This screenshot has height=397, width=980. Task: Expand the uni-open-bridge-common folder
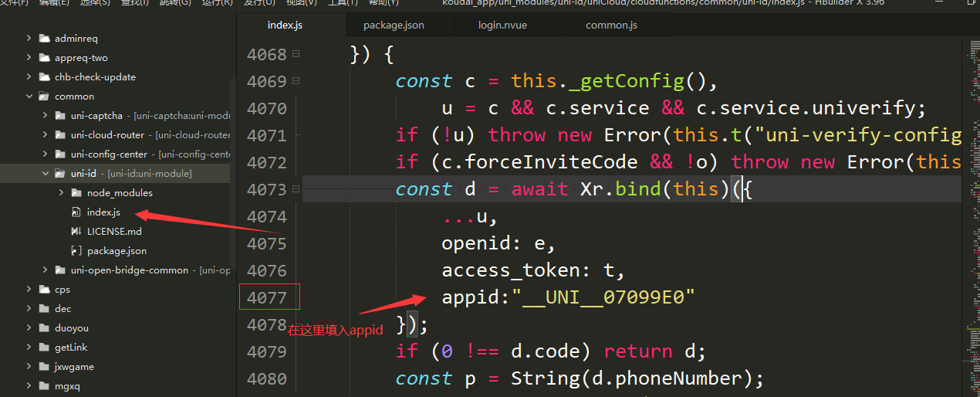pos(45,270)
